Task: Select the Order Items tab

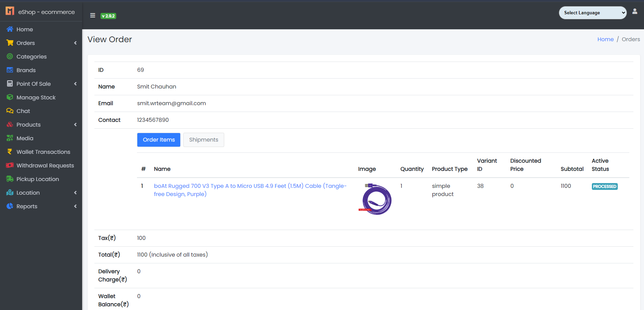Action: [158, 140]
